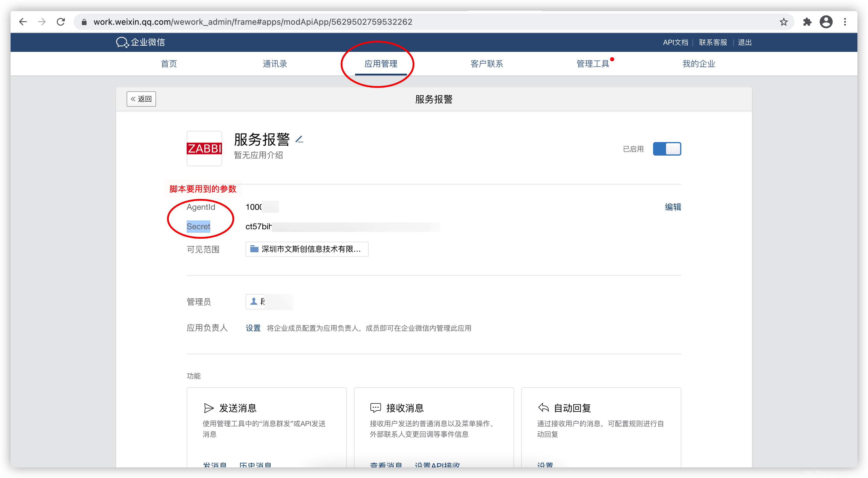Click the browser forward arrow
Image resolution: width=868 pixels, height=478 pixels.
tap(42, 22)
